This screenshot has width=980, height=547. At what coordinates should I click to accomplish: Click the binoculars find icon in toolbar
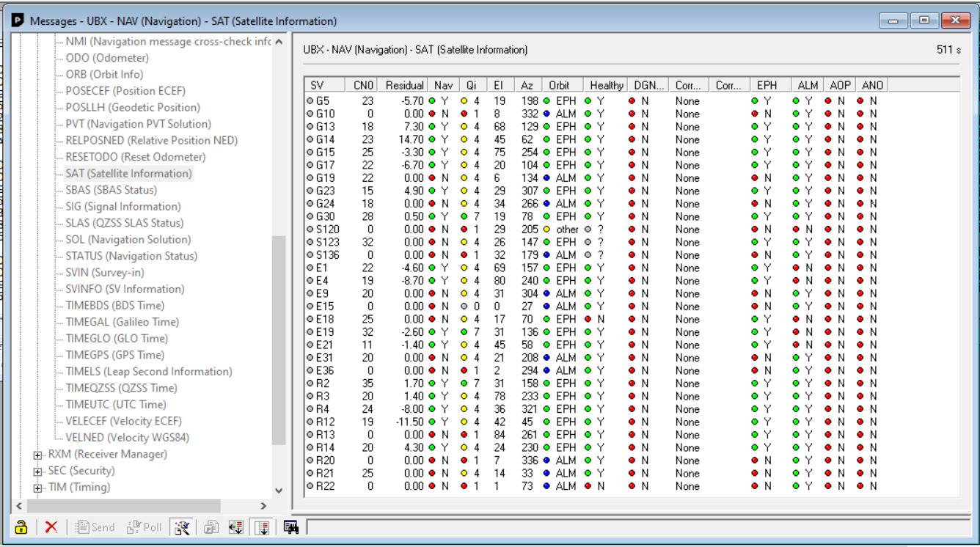[x=290, y=527]
